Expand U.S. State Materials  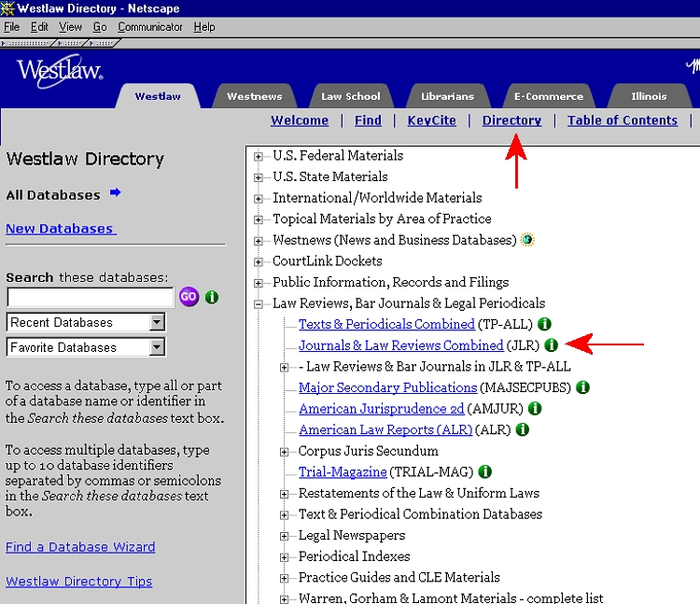point(258,177)
